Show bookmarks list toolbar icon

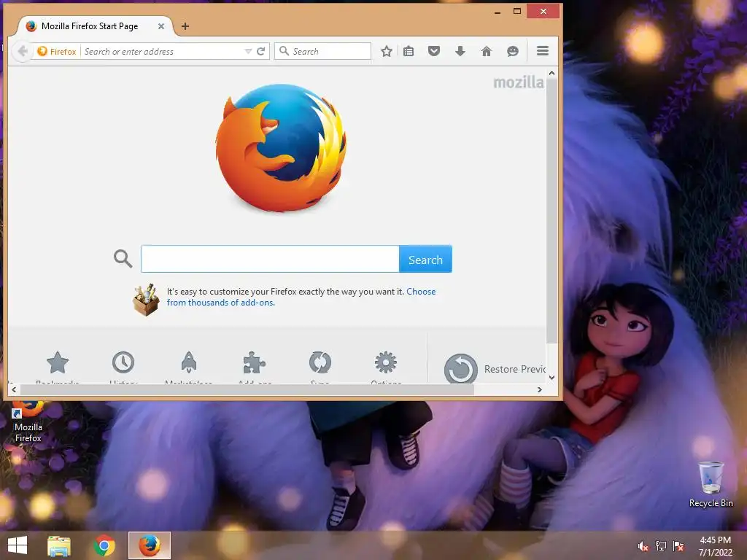tap(409, 51)
